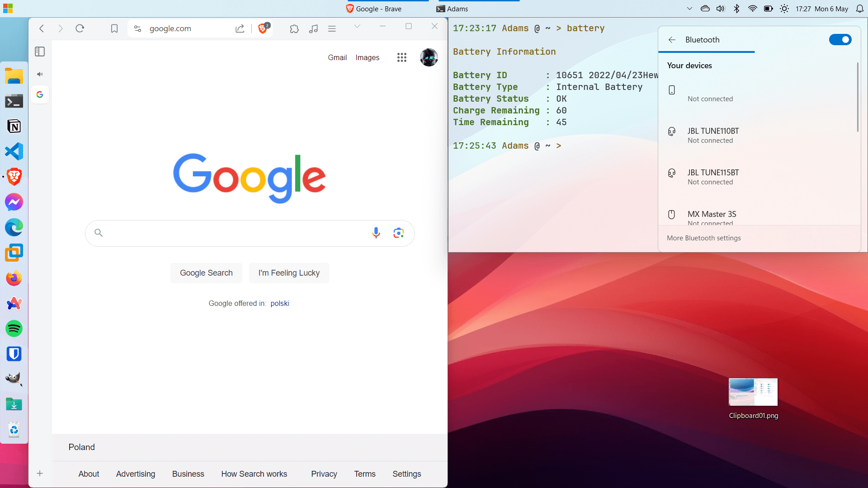The width and height of the screenshot is (868, 488).
Task: Bookmark this page with bookmark icon
Action: pos(114,29)
